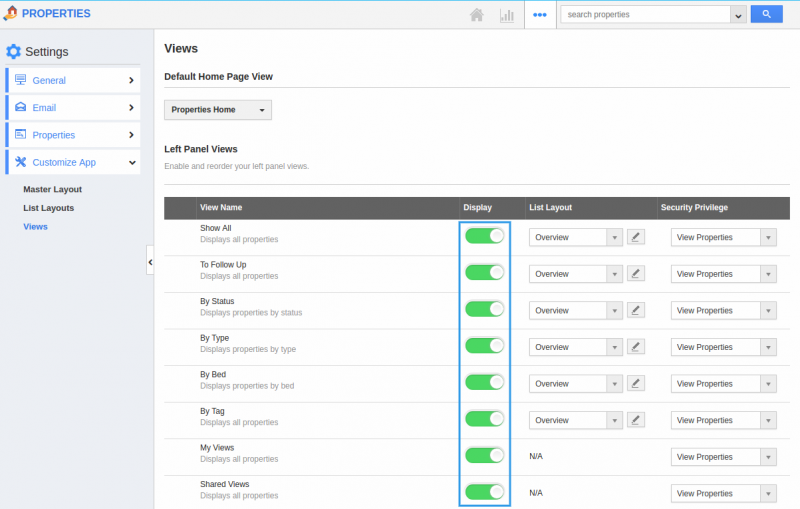Toggle display of To Follow Up view
The width and height of the screenshot is (800, 509).
point(485,272)
